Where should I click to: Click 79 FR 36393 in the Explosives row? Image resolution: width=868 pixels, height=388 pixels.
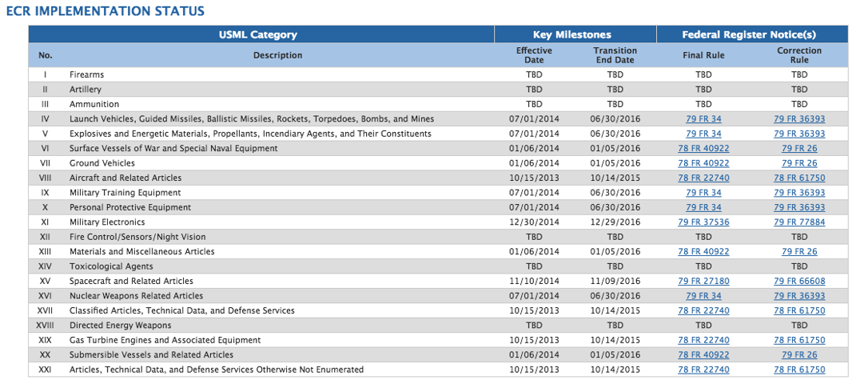pos(799,134)
